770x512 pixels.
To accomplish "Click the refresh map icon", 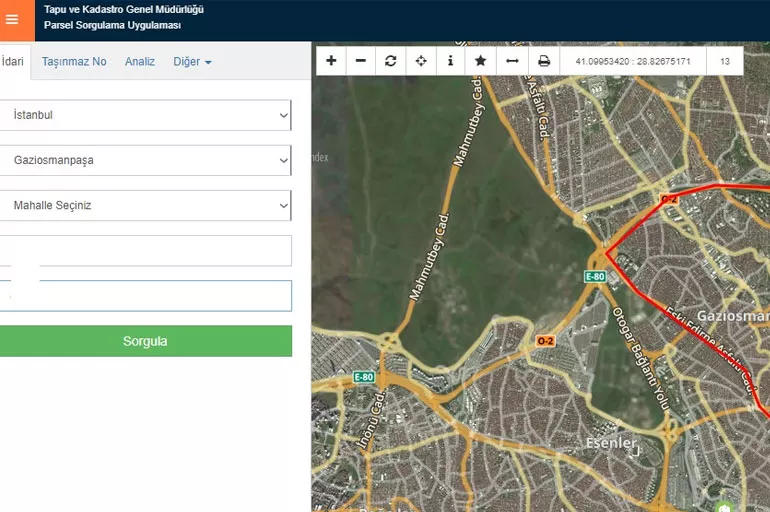I will pos(391,61).
